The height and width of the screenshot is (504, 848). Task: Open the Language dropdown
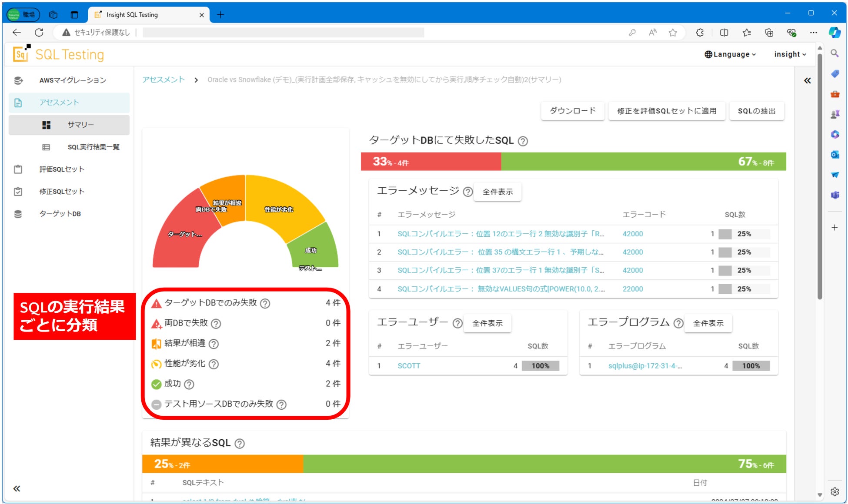coord(730,54)
